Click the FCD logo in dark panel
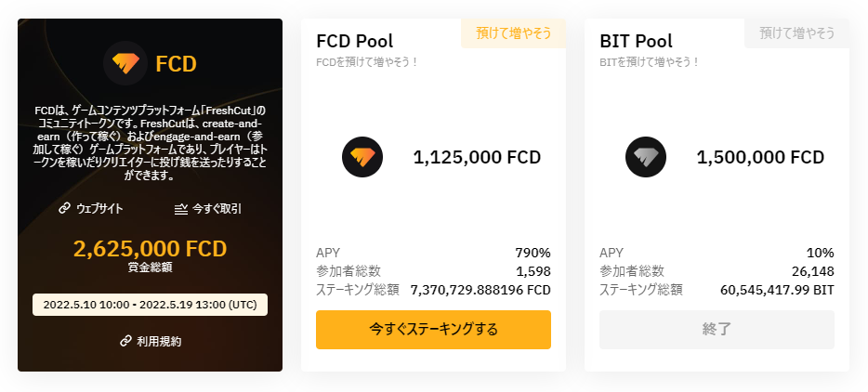This screenshot has height=392, width=868. 125,63
